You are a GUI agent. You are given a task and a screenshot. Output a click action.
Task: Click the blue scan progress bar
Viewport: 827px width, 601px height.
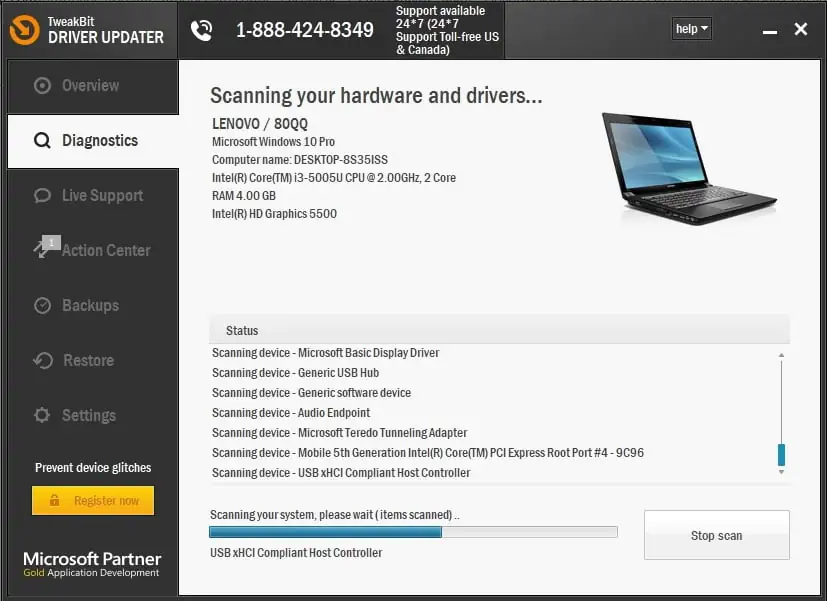tap(413, 532)
